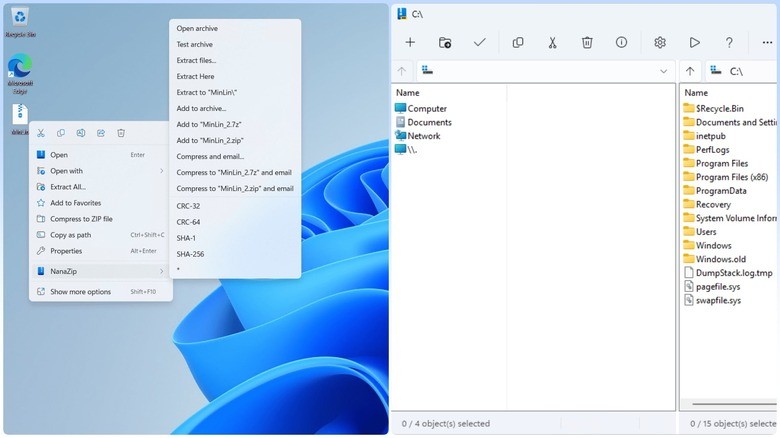This screenshot has height=438, width=780.
Task: Click the Extract folder icon in NanaZip toolbar
Action: tap(445, 43)
